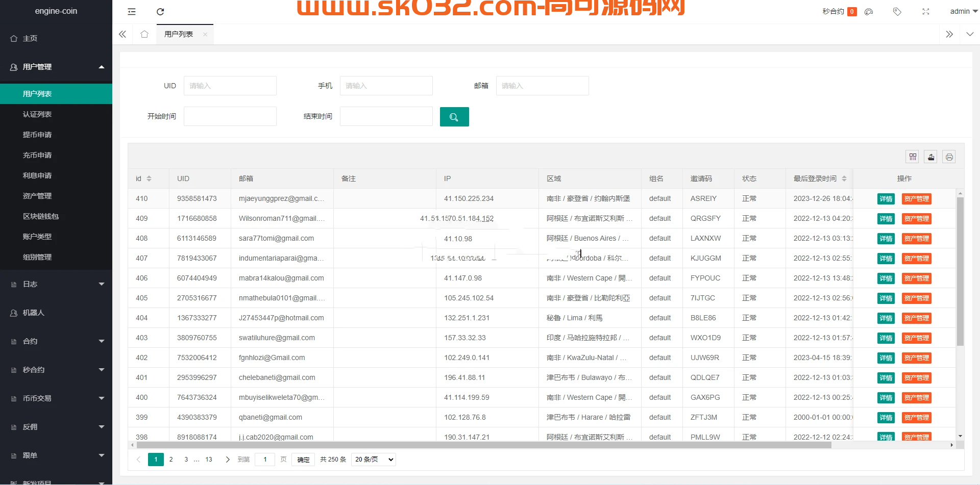Screen dimensions: 980x485
Task: Close the 用户列表 tab
Action: [205, 34]
